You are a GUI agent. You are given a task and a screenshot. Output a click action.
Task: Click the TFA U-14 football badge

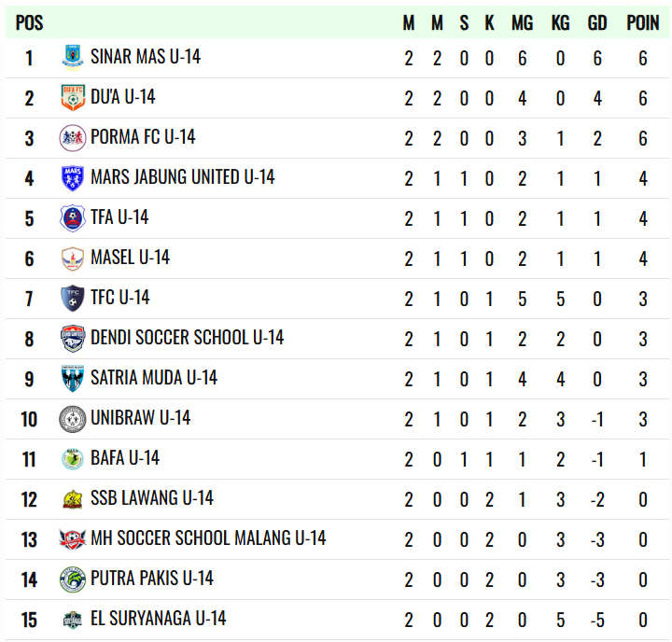pyautogui.click(x=73, y=217)
